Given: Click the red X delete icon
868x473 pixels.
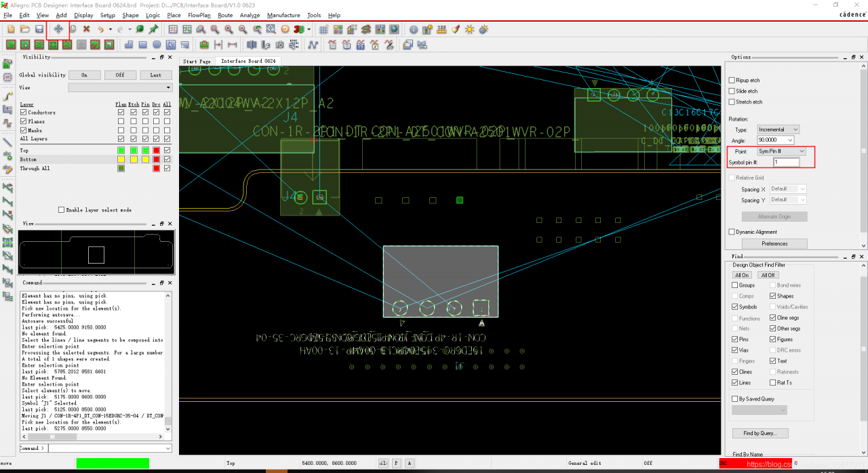Looking at the screenshot, I should click(86, 29).
